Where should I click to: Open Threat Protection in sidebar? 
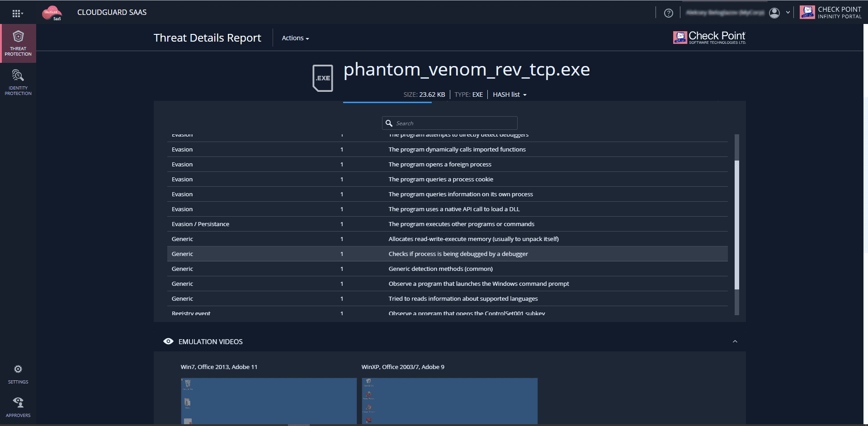tap(18, 43)
